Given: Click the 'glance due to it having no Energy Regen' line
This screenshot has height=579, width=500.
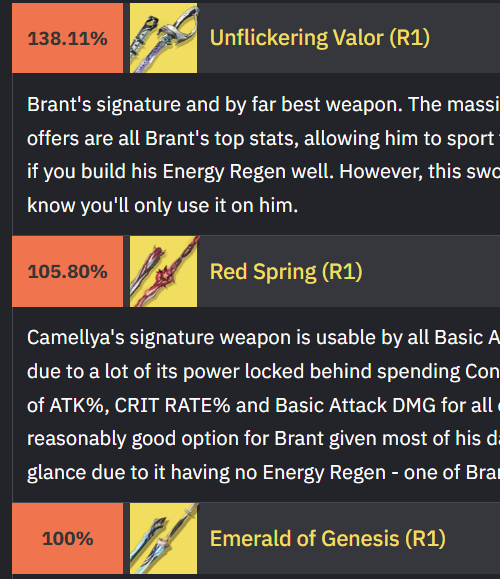Looking at the screenshot, I should pos(263,472).
